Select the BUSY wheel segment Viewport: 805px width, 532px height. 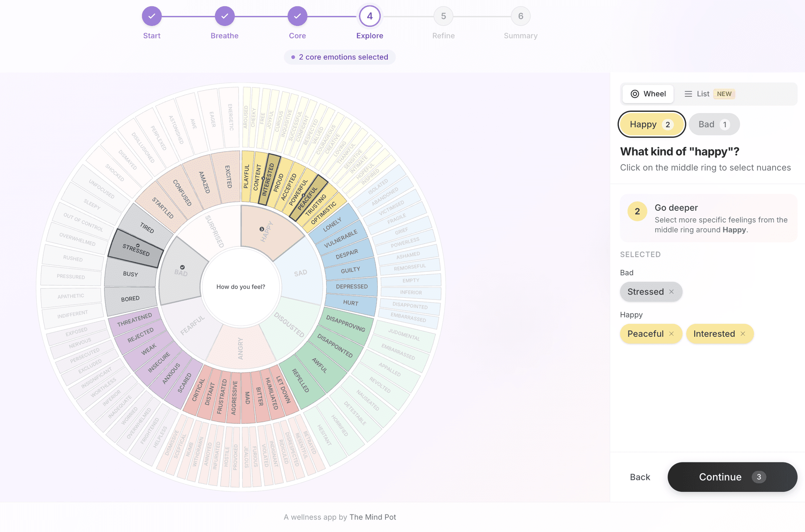130,274
